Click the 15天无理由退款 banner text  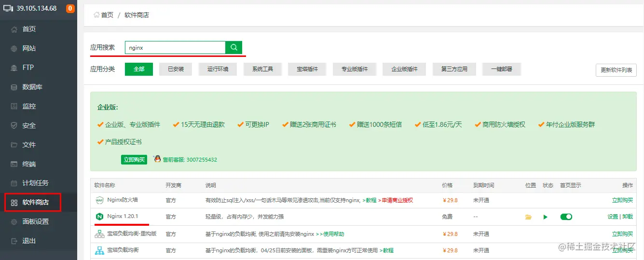point(203,124)
